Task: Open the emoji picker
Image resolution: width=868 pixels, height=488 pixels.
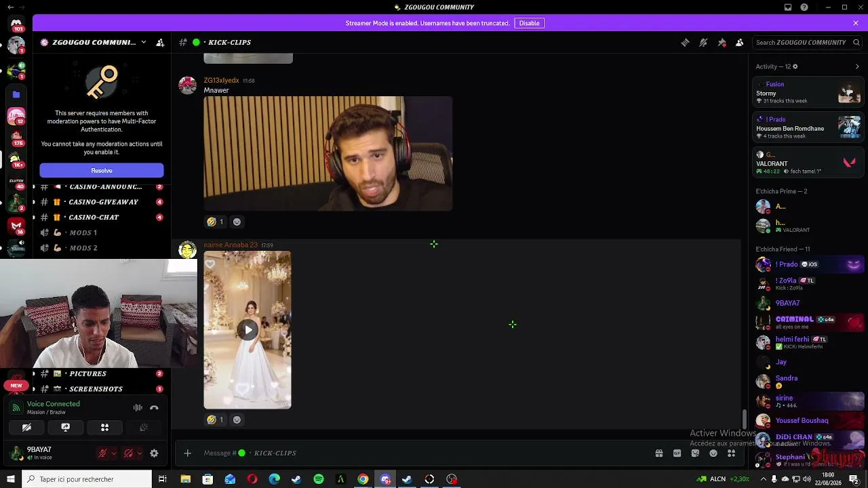Action: pos(713,453)
